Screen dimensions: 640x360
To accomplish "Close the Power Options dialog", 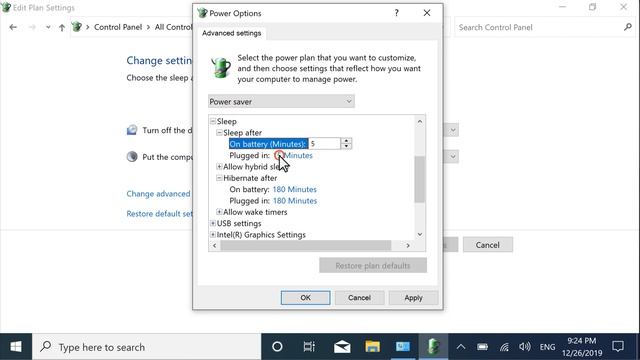I will [x=427, y=13].
